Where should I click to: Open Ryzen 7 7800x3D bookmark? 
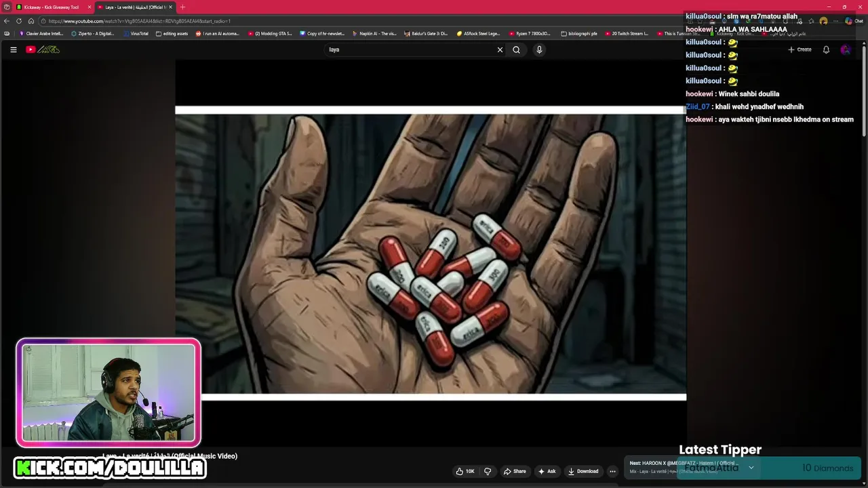pos(530,33)
